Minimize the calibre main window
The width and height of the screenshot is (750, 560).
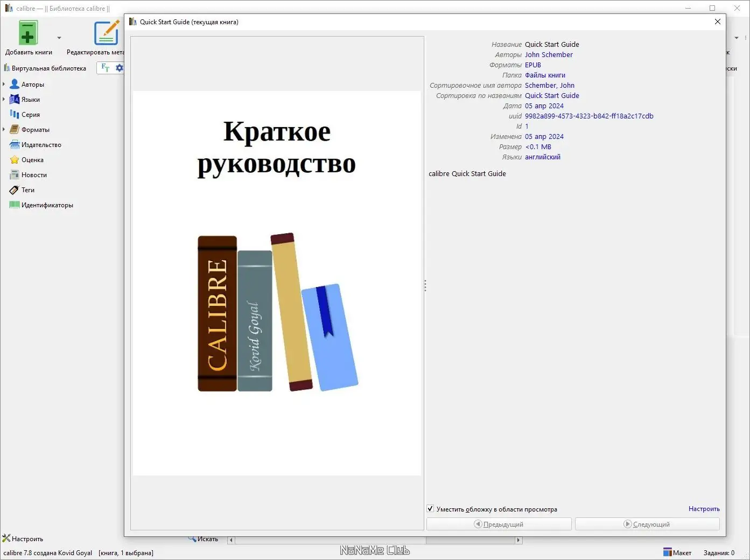click(x=688, y=8)
